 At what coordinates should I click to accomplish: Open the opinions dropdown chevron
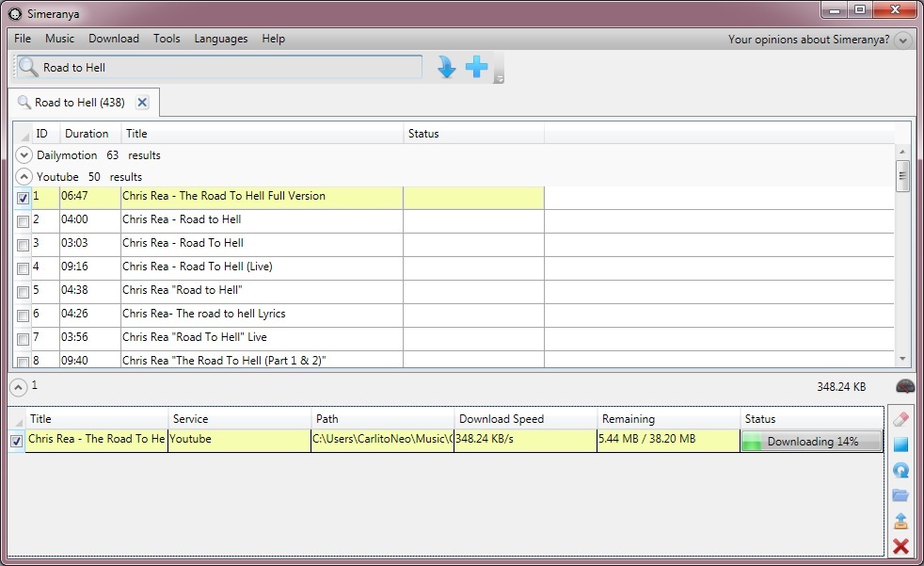[902, 40]
